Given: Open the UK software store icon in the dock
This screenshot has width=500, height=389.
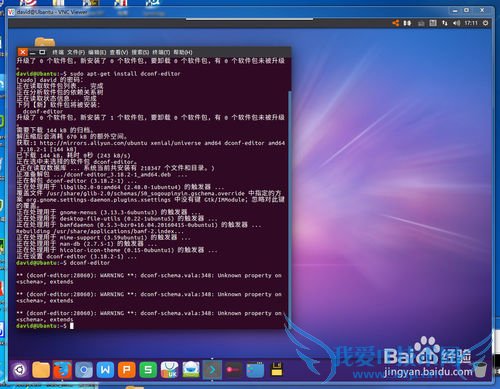Looking at the screenshot, I should [x=169, y=370].
